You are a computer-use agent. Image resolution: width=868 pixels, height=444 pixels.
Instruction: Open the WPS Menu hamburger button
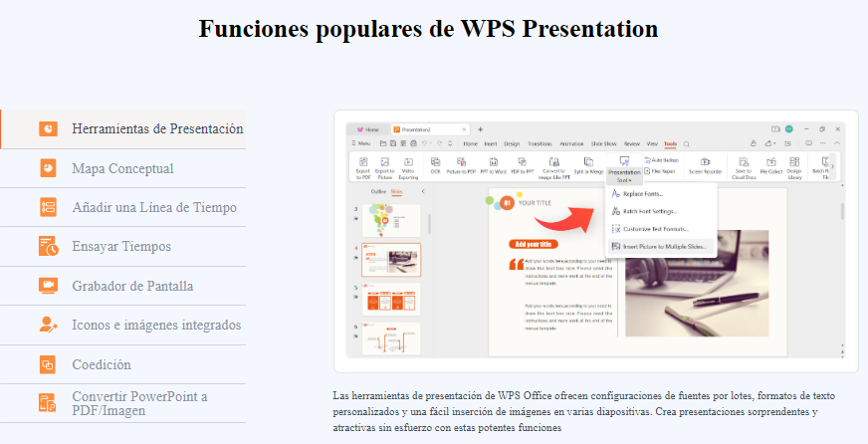pos(361,143)
